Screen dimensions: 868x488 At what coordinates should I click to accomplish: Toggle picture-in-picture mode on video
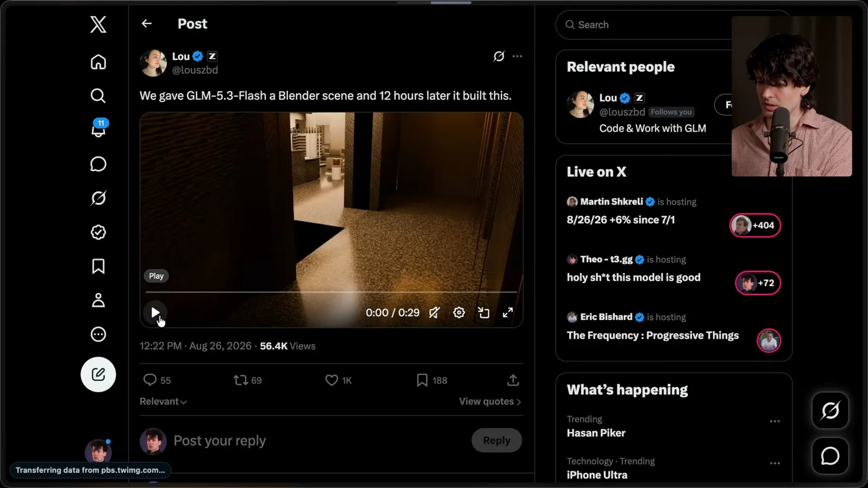point(483,312)
